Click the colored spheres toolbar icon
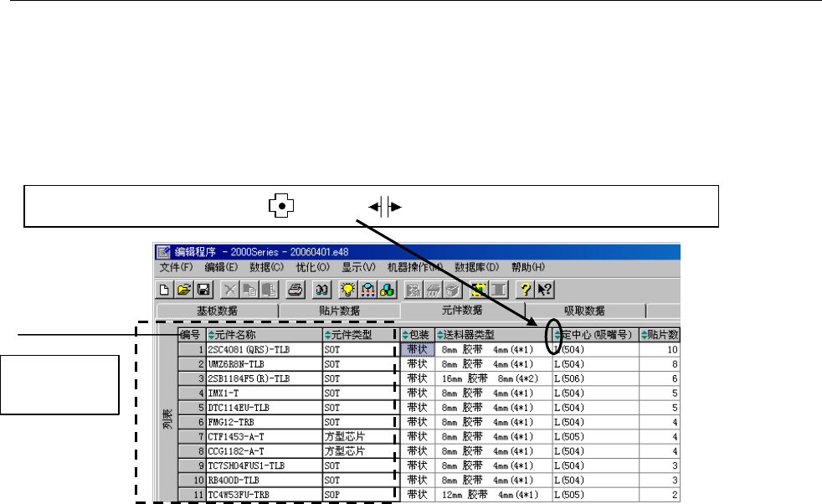Viewport: 822px width, 504px height. [387, 290]
